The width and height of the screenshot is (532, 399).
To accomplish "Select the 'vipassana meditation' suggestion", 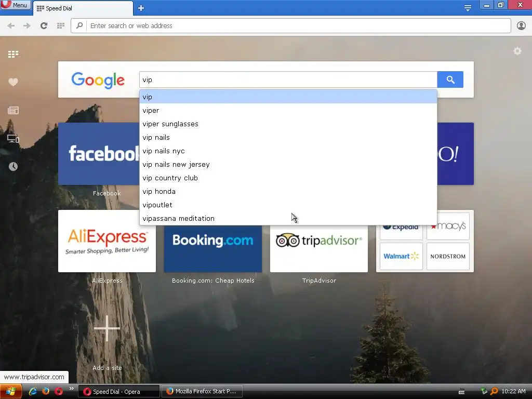I will click(x=288, y=219).
